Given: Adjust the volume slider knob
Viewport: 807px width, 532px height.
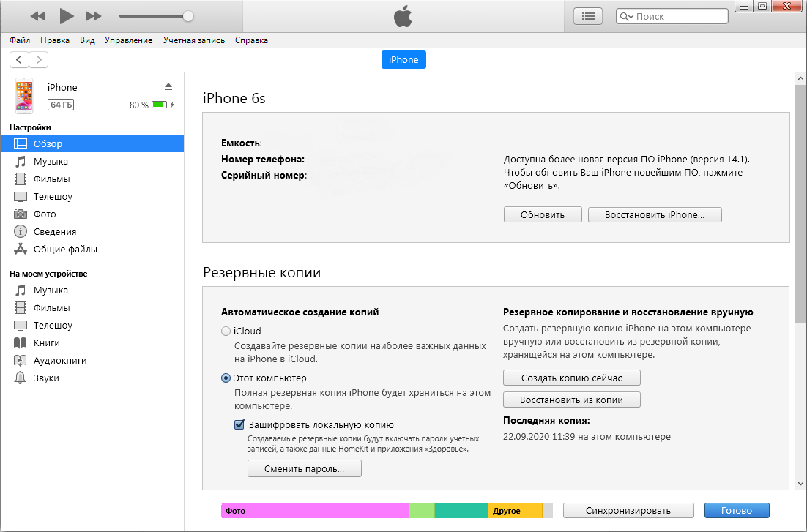Looking at the screenshot, I should tap(188, 16).
